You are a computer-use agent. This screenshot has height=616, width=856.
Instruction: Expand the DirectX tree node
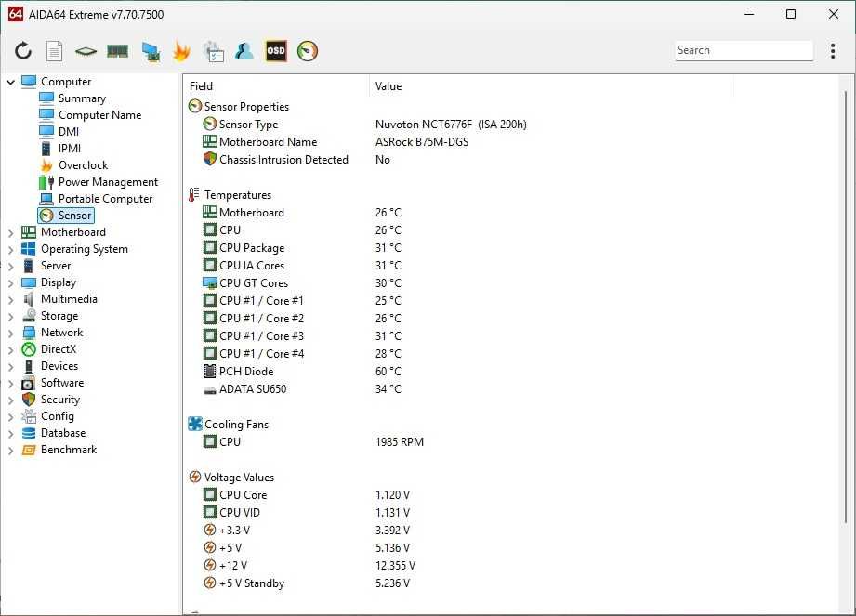pos(11,349)
